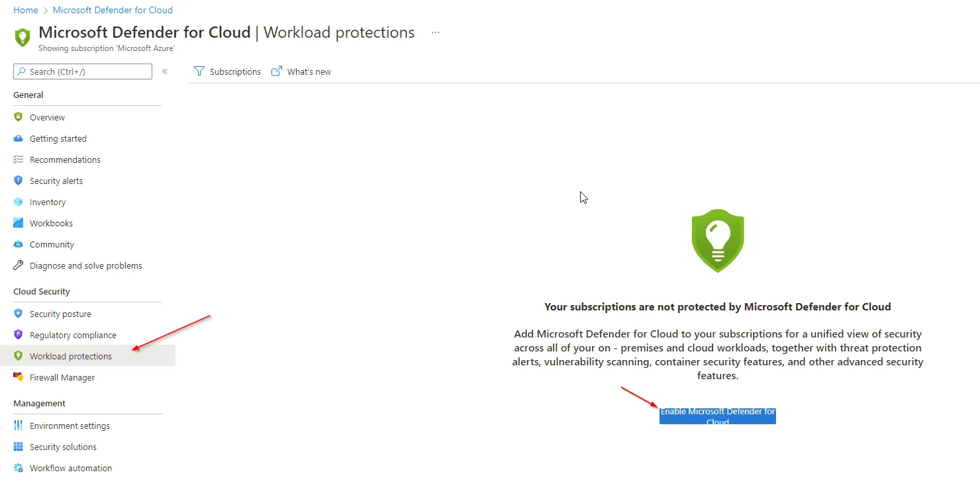Click the Workload protections shield icon
Image resolution: width=980 pixels, height=501 pixels.
tap(19, 356)
